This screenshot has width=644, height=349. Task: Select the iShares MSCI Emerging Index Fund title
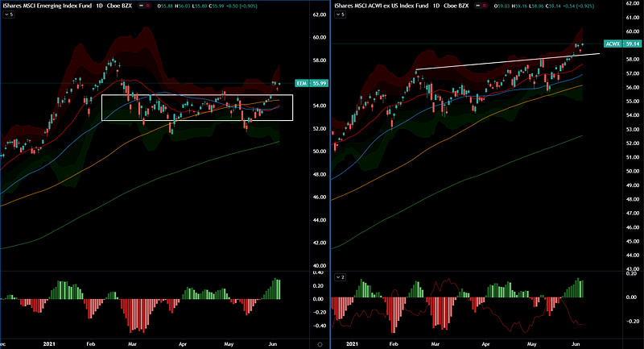click(47, 5)
